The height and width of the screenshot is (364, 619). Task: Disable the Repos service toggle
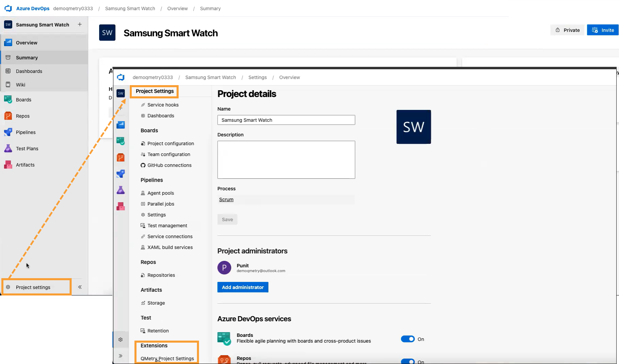coord(408,361)
